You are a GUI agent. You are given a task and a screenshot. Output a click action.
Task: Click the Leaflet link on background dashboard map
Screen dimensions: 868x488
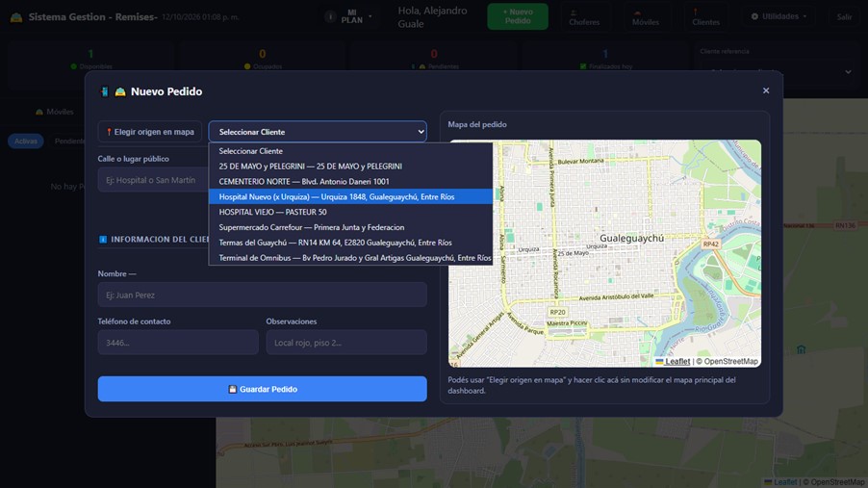tap(785, 482)
